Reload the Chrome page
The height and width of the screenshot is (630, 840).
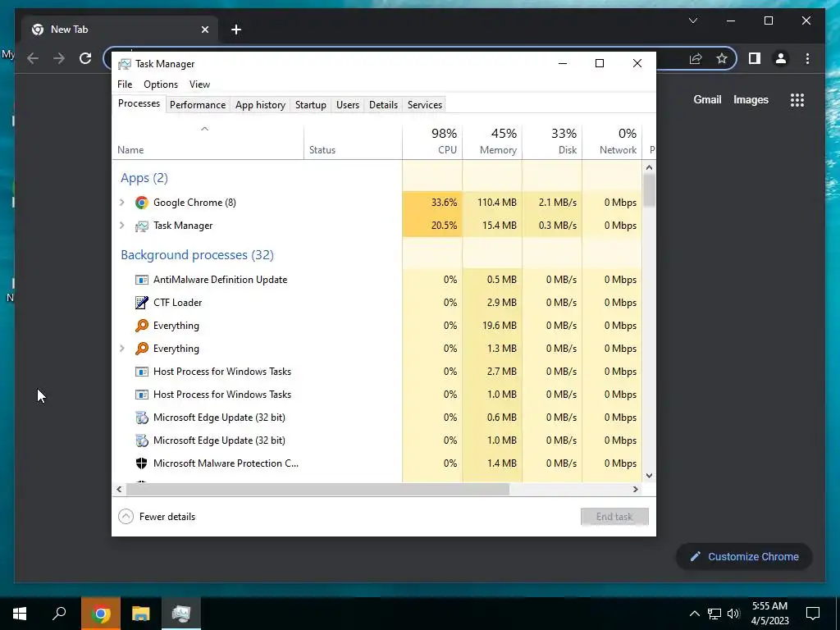coord(85,58)
